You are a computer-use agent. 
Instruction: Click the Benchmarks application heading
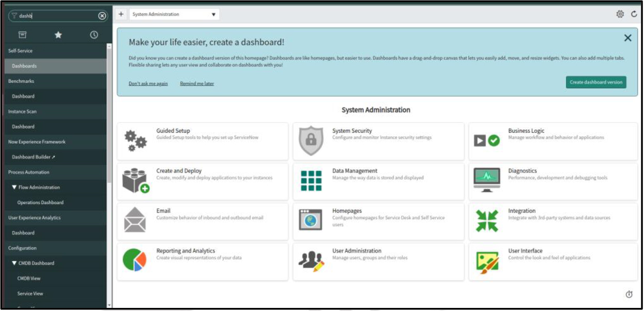point(56,81)
